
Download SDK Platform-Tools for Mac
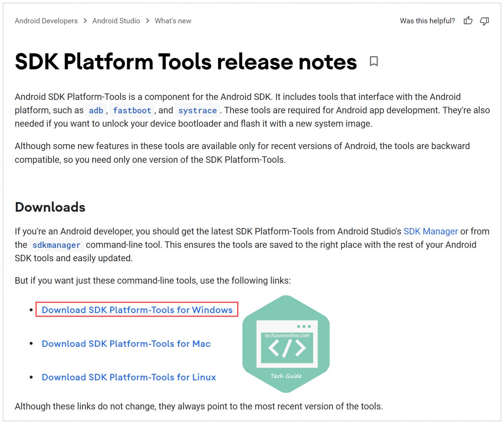point(126,344)
